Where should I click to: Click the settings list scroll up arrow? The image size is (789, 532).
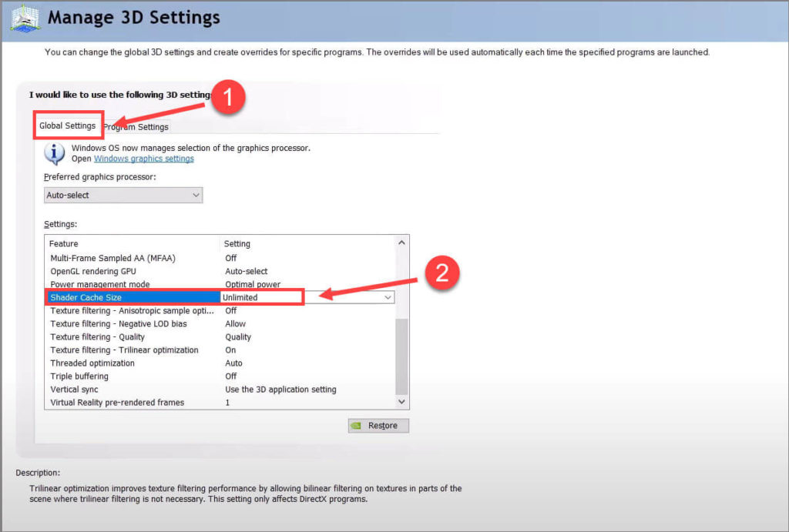coord(401,243)
